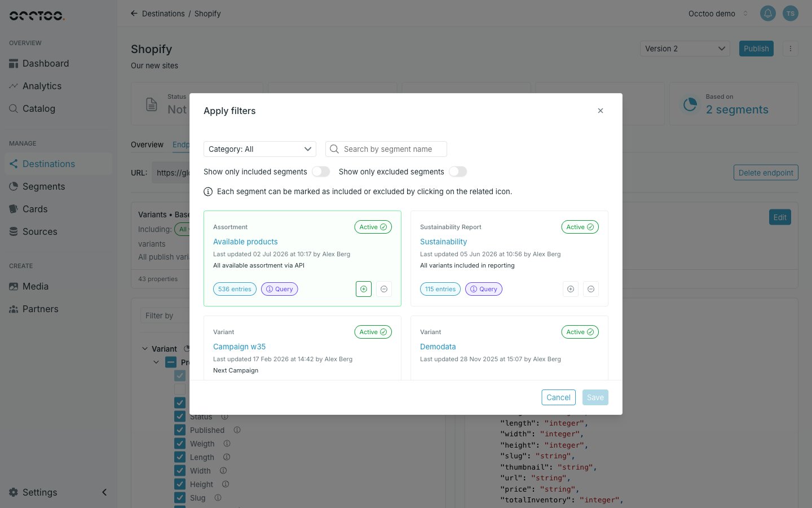
Task: Uncheck the Width property checkbox
Action: pyautogui.click(x=180, y=471)
